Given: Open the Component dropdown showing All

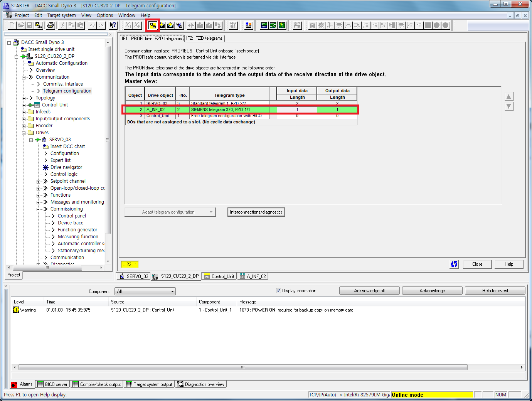Looking at the screenshot, I should (x=145, y=291).
